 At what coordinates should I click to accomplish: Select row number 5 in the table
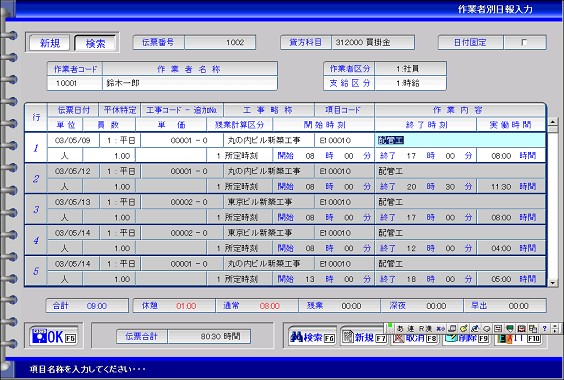pos(36,271)
